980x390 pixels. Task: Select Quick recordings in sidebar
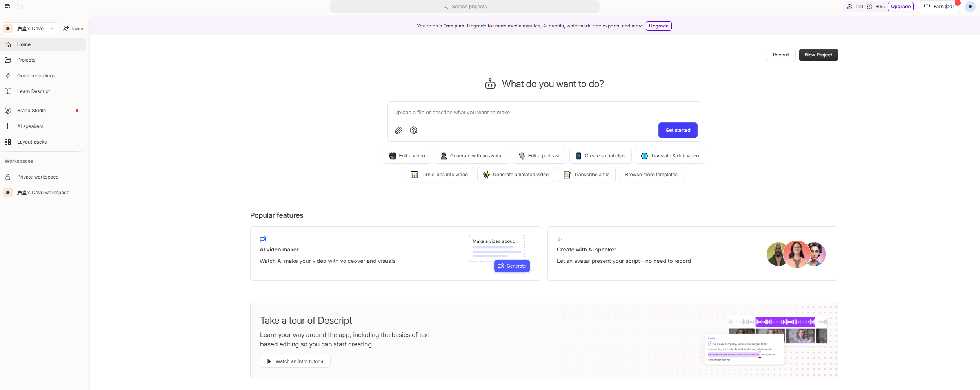[x=36, y=76]
